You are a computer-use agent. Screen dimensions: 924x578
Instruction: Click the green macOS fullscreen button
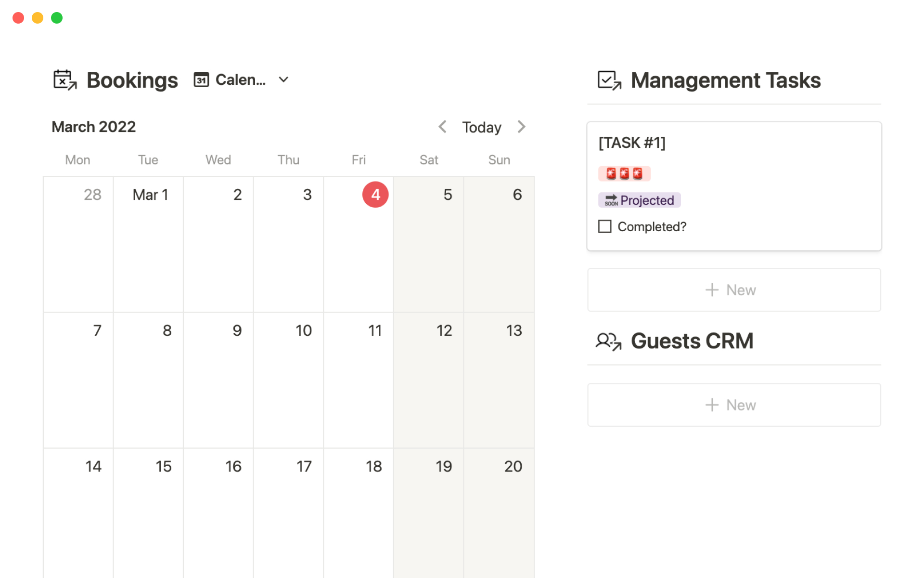tap(57, 18)
